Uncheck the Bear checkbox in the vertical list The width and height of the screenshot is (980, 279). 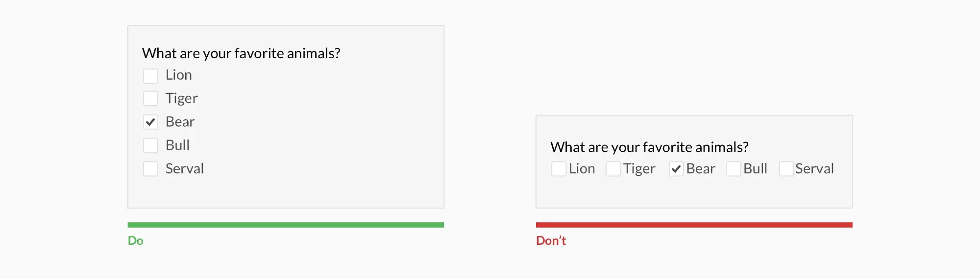tap(150, 122)
